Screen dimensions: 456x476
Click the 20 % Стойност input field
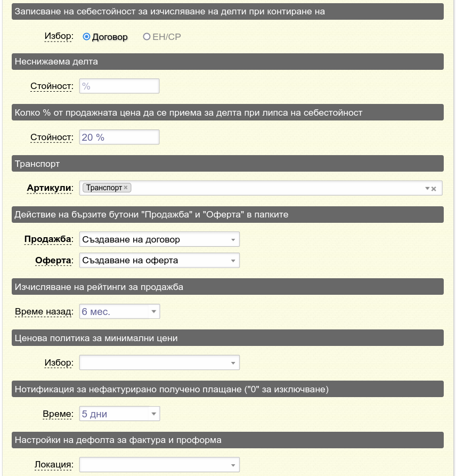pyautogui.click(x=119, y=137)
